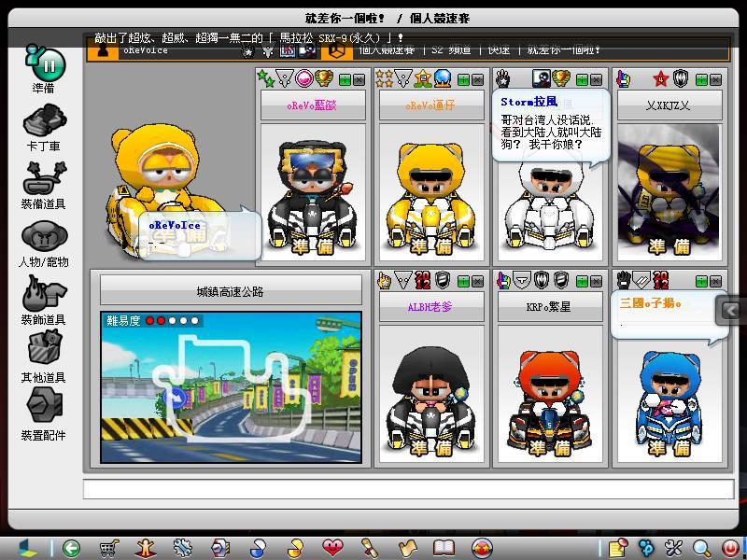Open the blue gear settings icon

(182, 549)
